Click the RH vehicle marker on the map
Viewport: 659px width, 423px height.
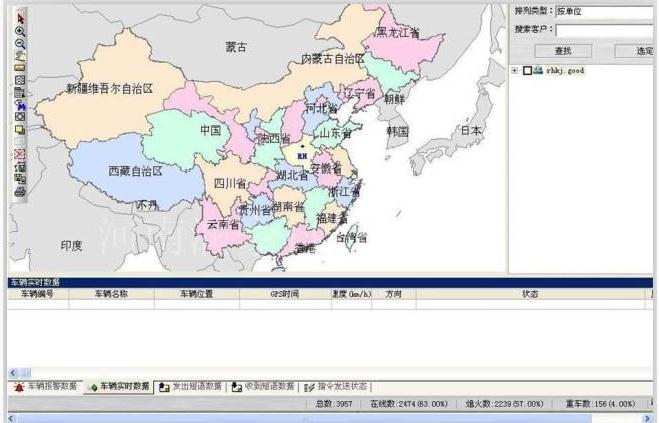point(300,155)
